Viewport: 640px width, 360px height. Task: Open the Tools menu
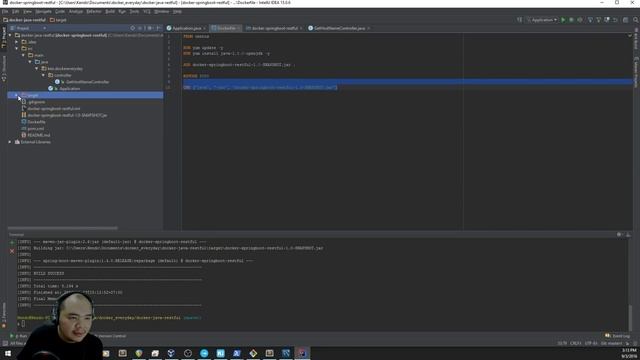[x=134, y=11]
